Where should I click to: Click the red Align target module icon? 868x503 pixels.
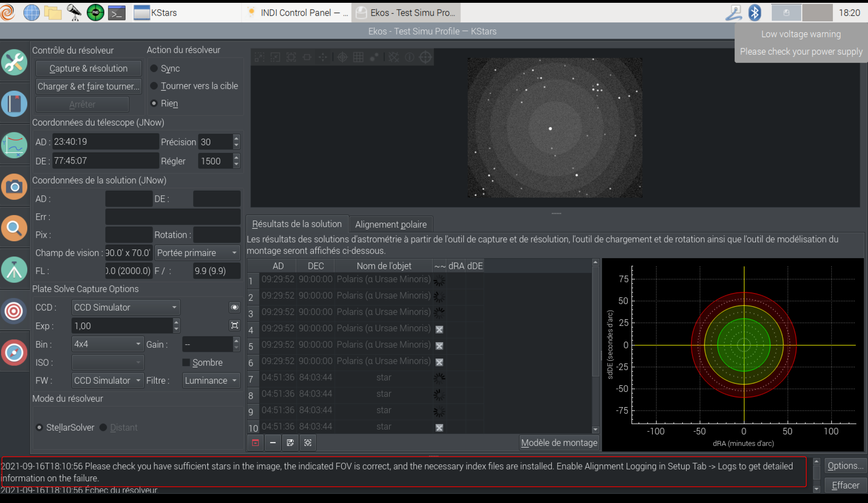14,311
